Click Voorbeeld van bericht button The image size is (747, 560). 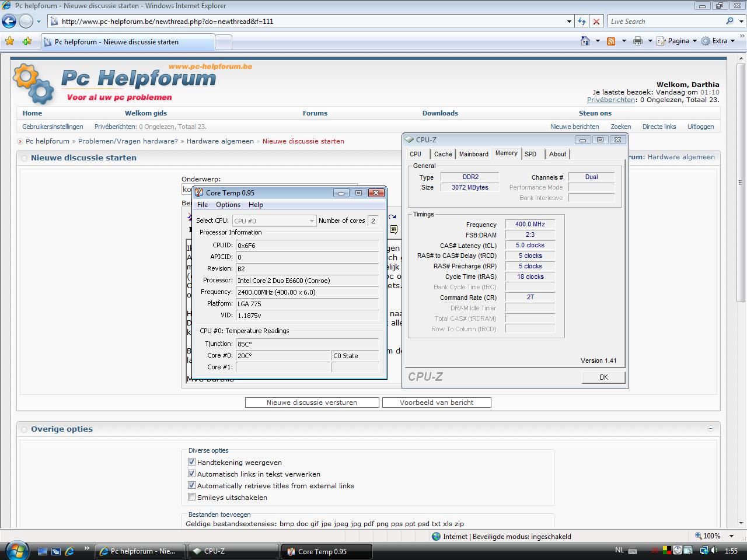[437, 402]
